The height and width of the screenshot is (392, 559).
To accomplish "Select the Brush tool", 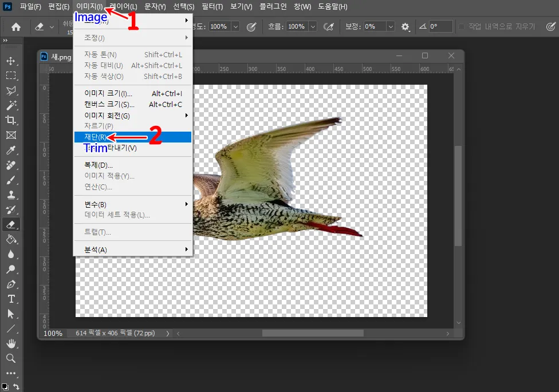I will [11, 180].
